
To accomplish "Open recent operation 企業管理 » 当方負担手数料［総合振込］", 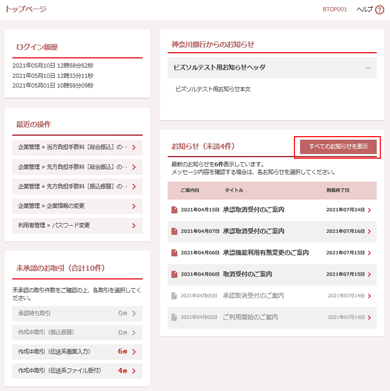I will click(77, 147).
